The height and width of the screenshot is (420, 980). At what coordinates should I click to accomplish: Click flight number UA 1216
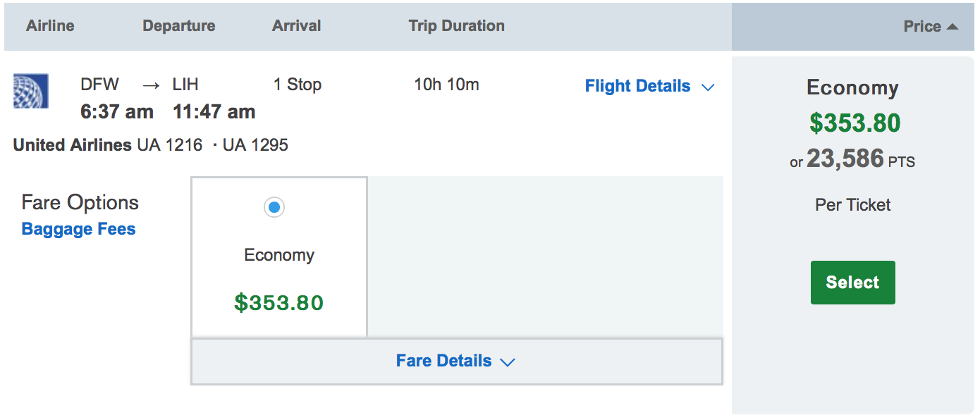(x=169, y=145)
